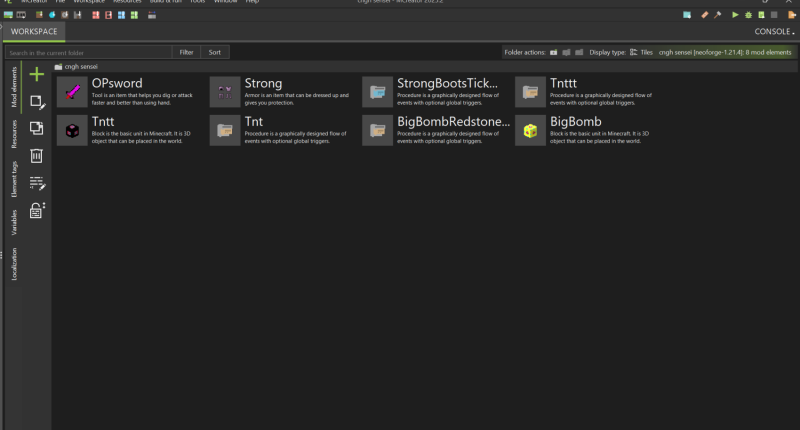Viewport: 800px width, 430px height.
Task: Select the Tnt procedure tile
Action: [283, 130]
